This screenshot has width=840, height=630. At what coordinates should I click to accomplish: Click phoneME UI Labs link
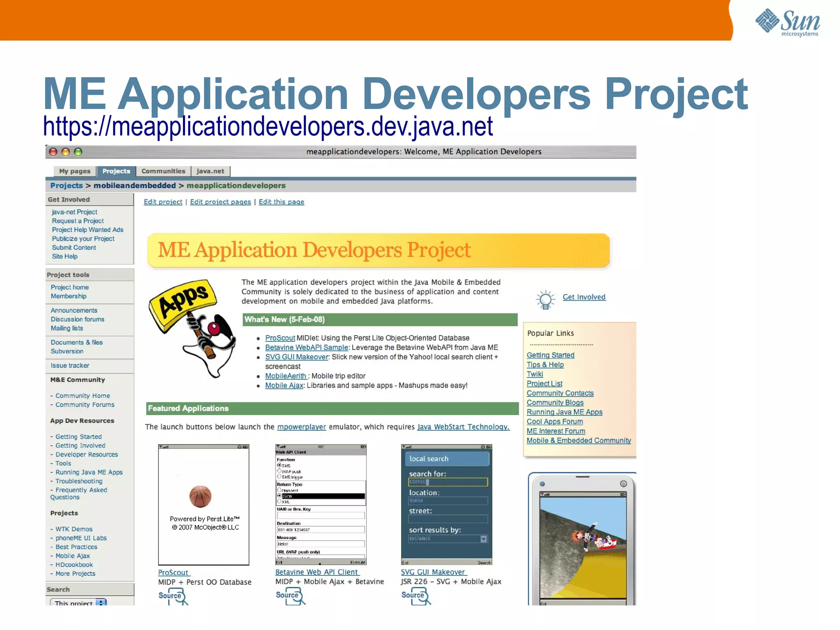coord(81,538)
